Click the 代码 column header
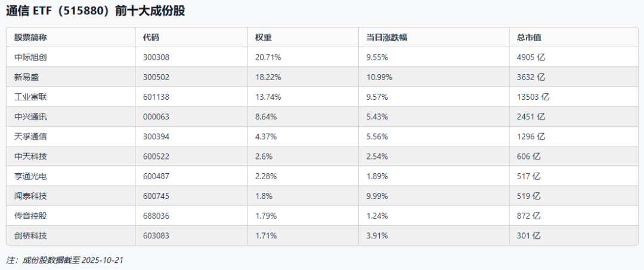The height and width of the screenshot is (270, 644). point(151,38)
